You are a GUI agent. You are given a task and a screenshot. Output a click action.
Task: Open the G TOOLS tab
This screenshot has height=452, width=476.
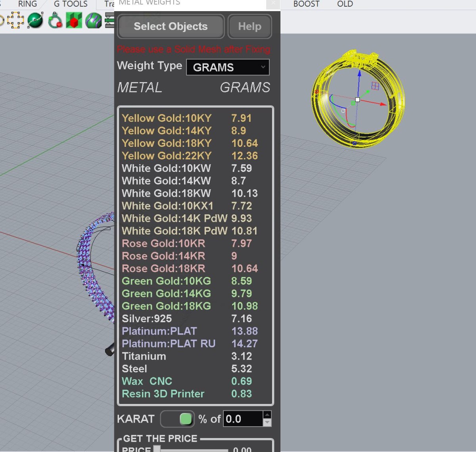click(x=71, y=4)
